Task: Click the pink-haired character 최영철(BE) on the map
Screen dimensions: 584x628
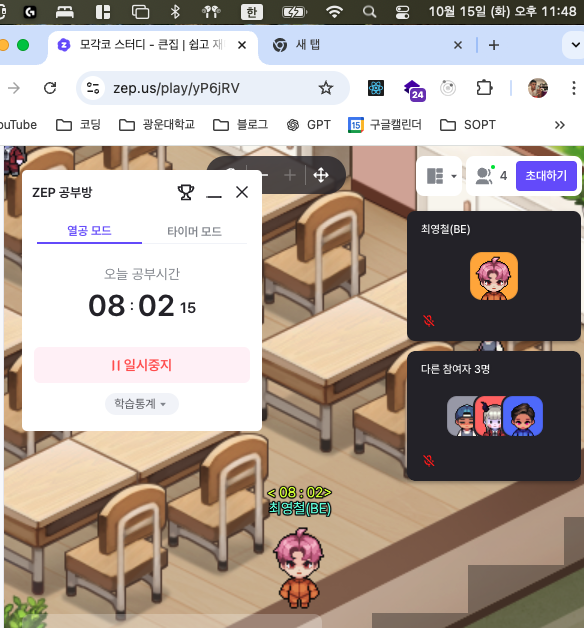Action: (299, 568)
